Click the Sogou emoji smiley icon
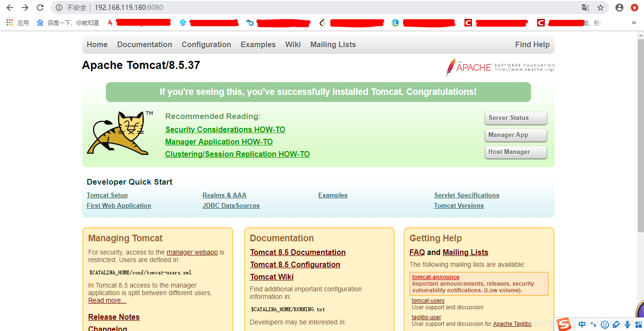 pyautogui.click(x=604, y=324)
